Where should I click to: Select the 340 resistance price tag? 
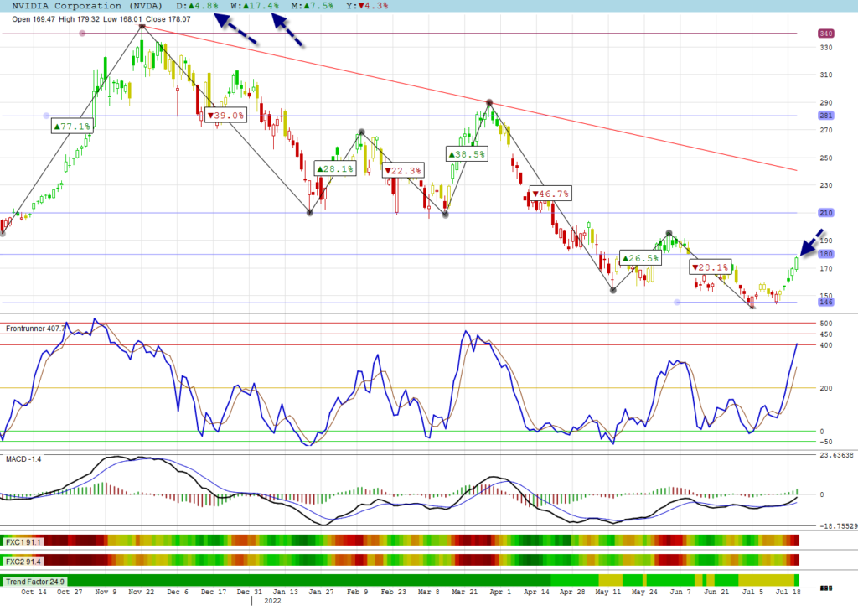(825, 34)
